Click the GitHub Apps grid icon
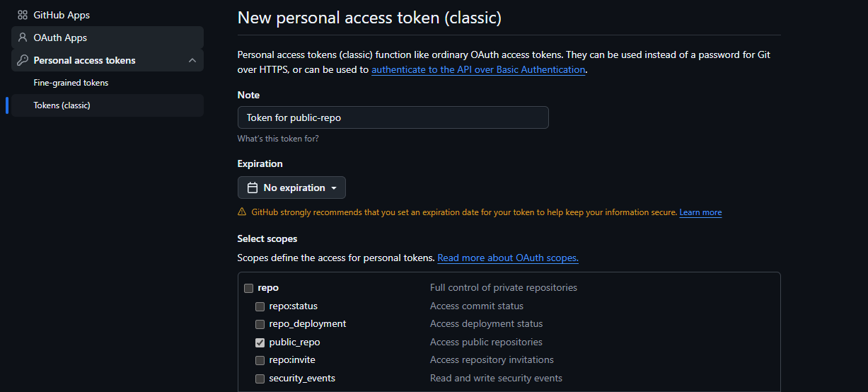868x392 pixels. click(x=23, y=15)
